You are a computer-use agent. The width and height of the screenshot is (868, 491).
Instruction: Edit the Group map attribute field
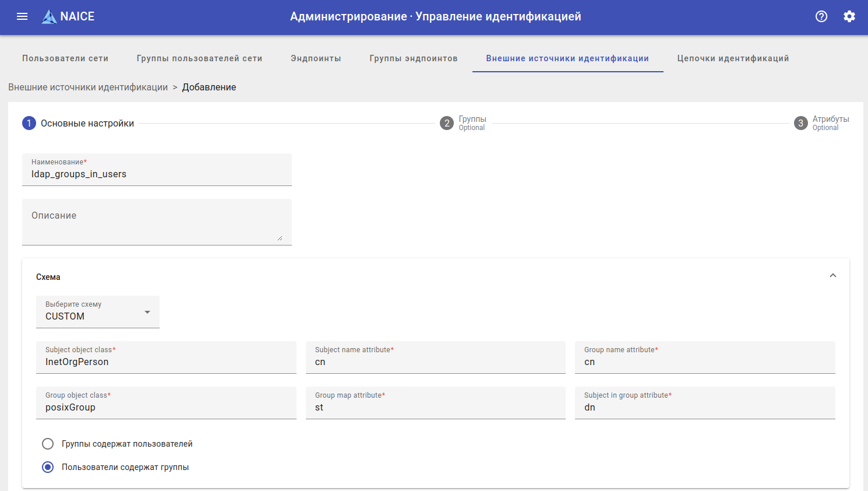pyautogui.click(x=435, y=408)
